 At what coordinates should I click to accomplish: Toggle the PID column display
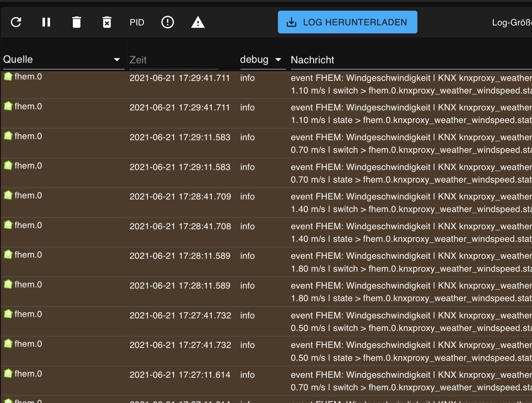coord(137,23)
